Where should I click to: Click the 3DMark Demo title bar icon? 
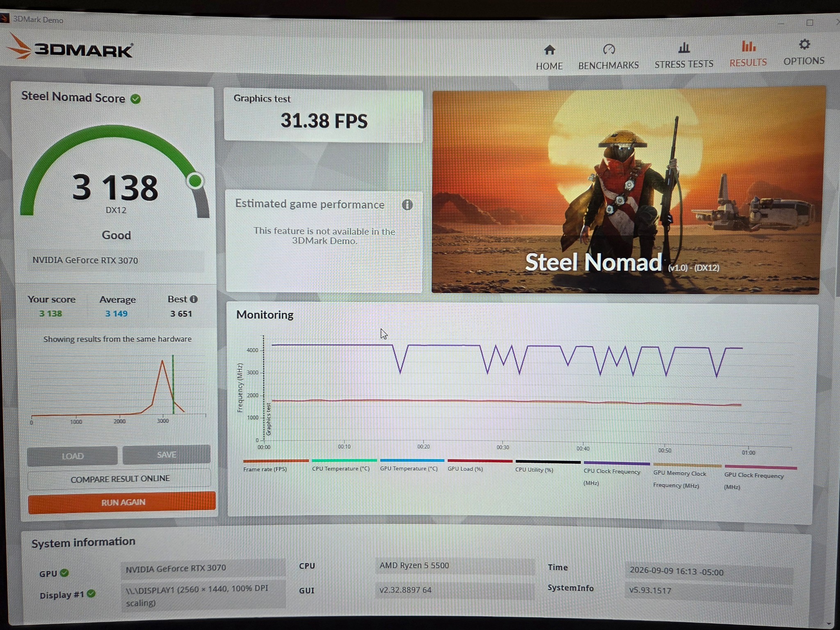click(x=4, y=18)
